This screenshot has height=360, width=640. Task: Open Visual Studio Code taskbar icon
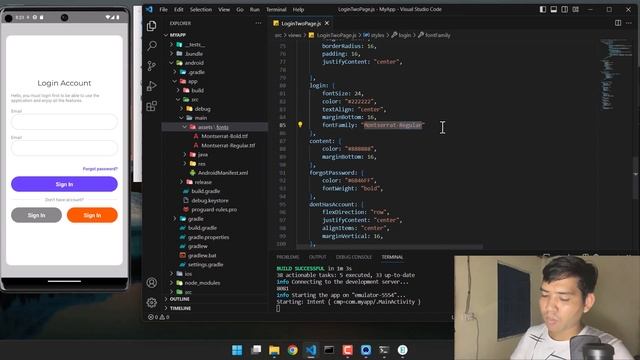point(311,350)
